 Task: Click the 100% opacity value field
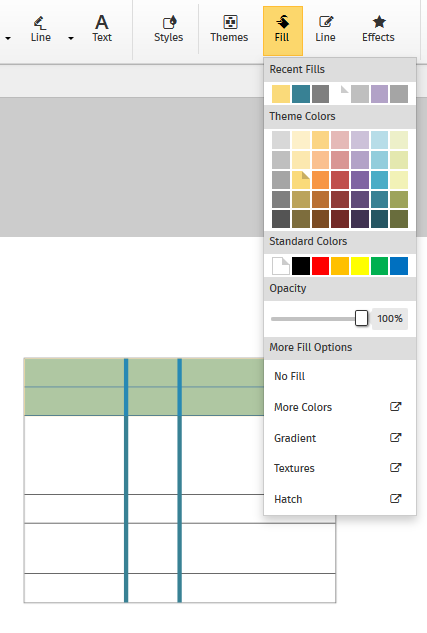(x=390, y=319)
